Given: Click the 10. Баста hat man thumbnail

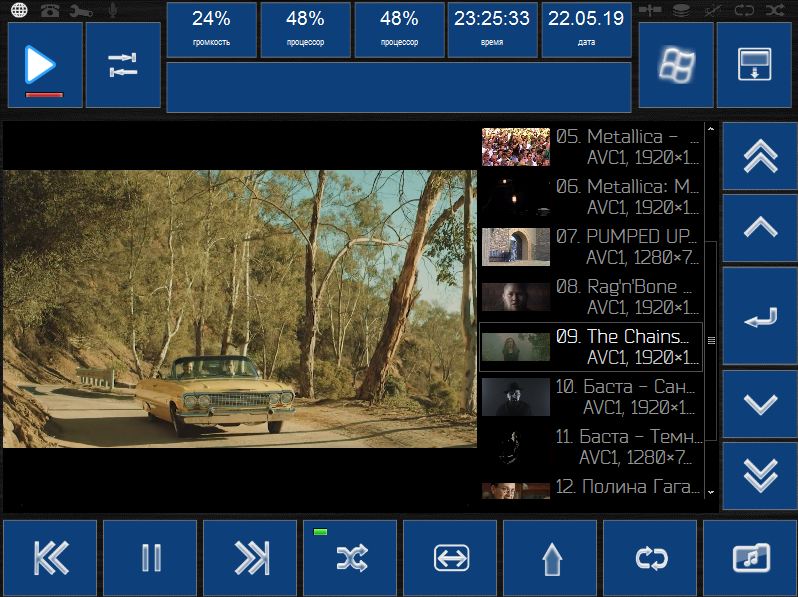Looking at the screenshot, I should [x=516, y=396].
